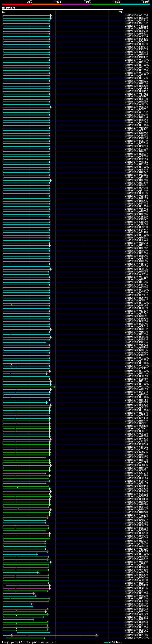Click the purple alignment bar for B2W6Z6

[x=26, y=588]
